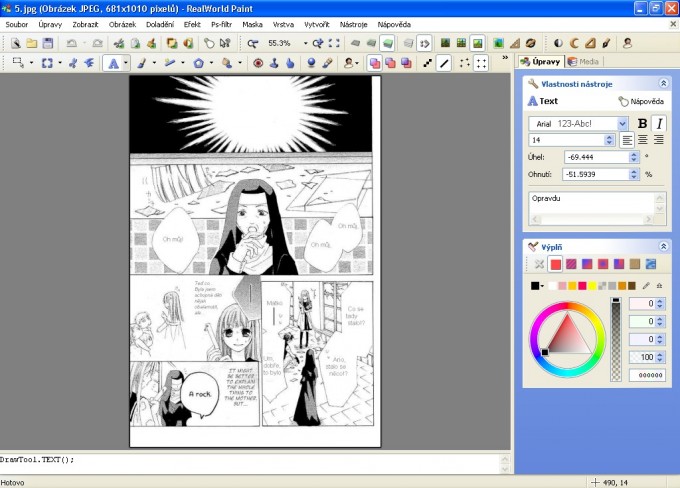
Task: Cut selection with scissors icon
Action: pyautogui.click(x=118, y=43)
